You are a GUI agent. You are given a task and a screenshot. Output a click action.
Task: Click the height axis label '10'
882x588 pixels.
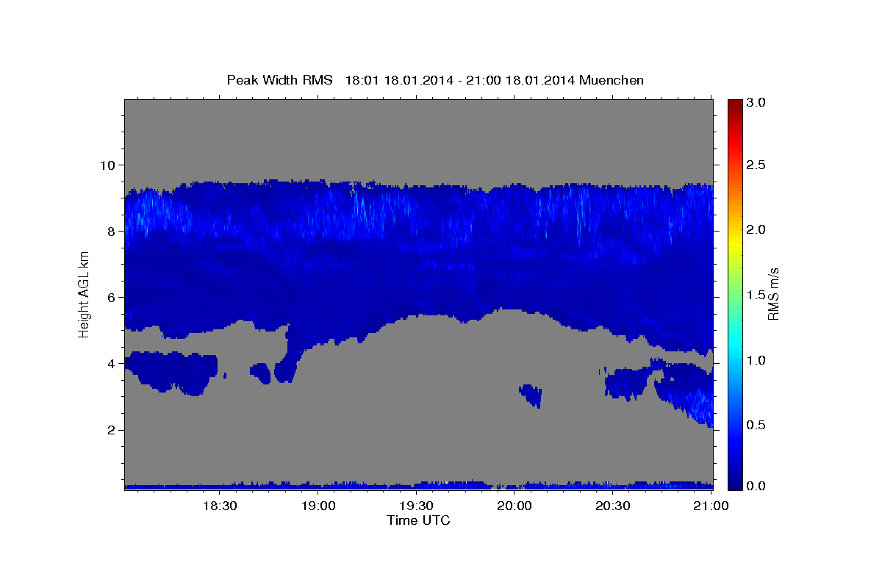click(x=109, y=165)
